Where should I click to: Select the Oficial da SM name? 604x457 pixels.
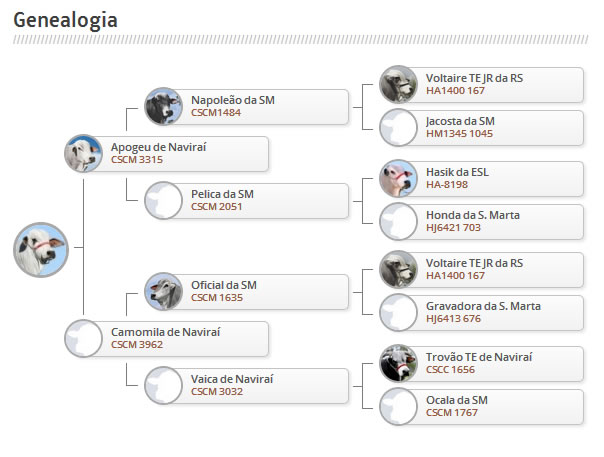224,285
